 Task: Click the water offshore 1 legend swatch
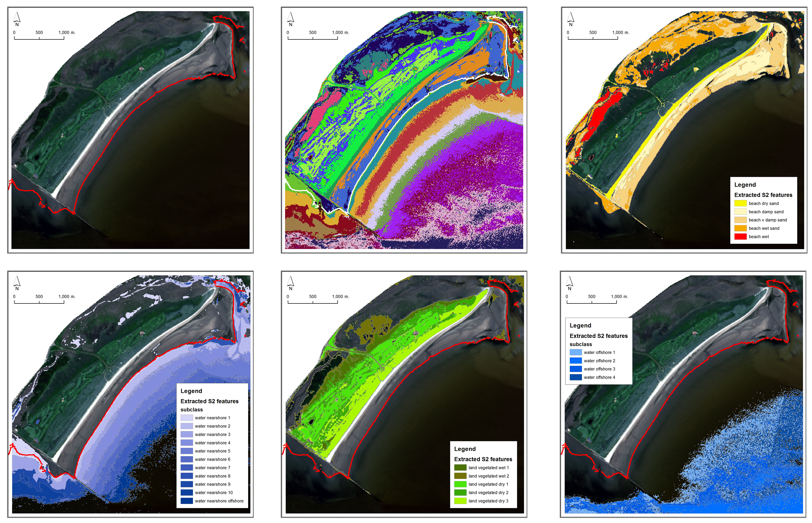point(575,353)
